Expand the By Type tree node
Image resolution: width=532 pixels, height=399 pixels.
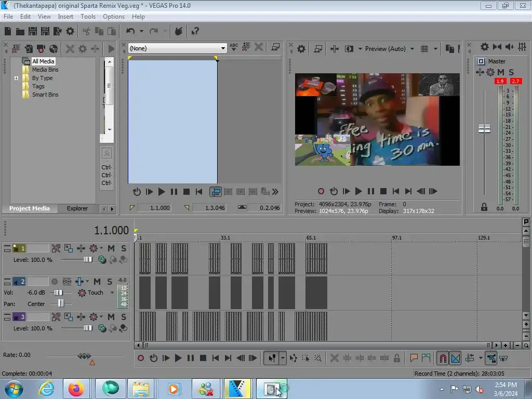click(16, 78)
